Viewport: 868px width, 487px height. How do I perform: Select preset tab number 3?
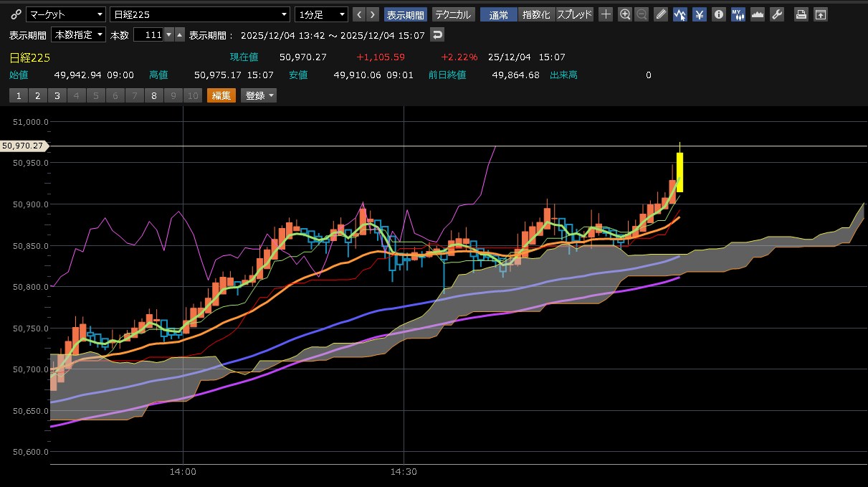click(57, 95)
